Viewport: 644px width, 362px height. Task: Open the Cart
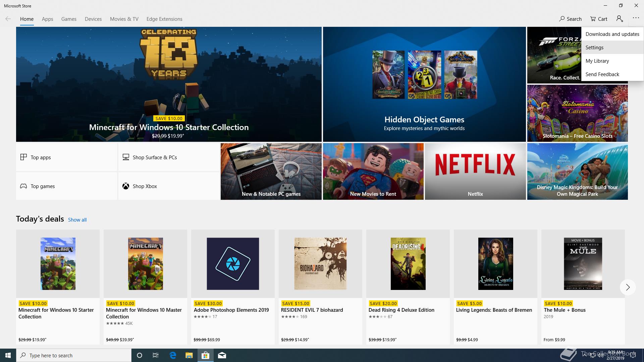tap(599, 19)
